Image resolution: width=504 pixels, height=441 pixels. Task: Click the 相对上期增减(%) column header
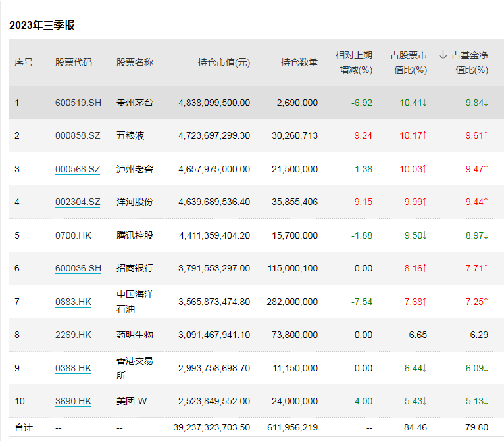tap(354, 62)
